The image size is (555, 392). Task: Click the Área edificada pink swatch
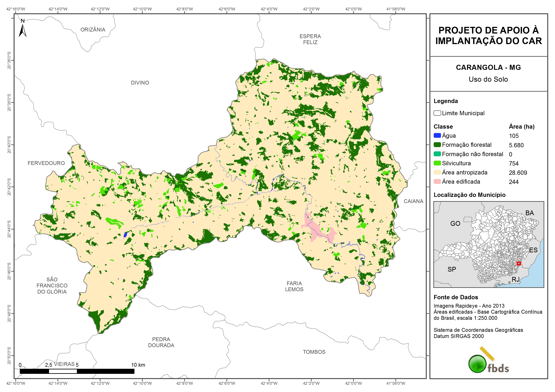pyautogui.click(x=437, y=181)
